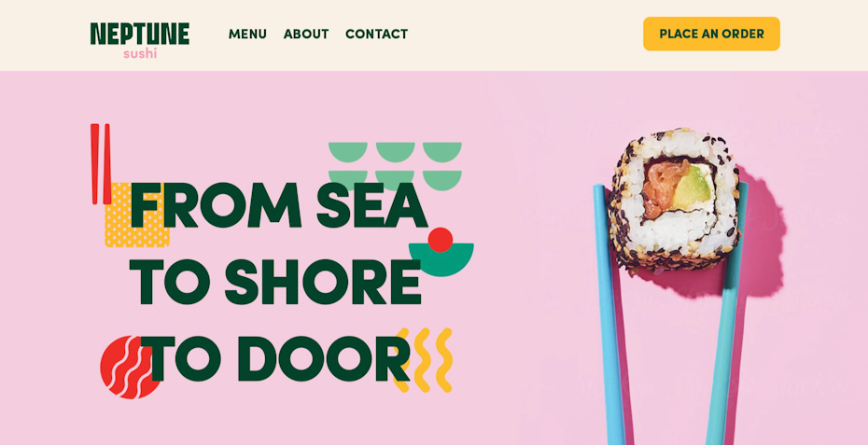
Task: Click the TO DOOR headline text
Action: point(274,358)
